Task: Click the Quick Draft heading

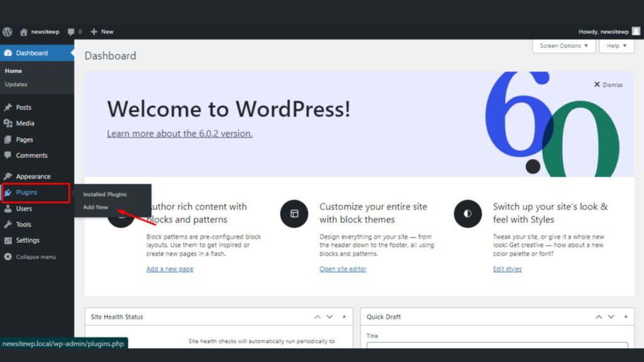Action: pos(384,317)
